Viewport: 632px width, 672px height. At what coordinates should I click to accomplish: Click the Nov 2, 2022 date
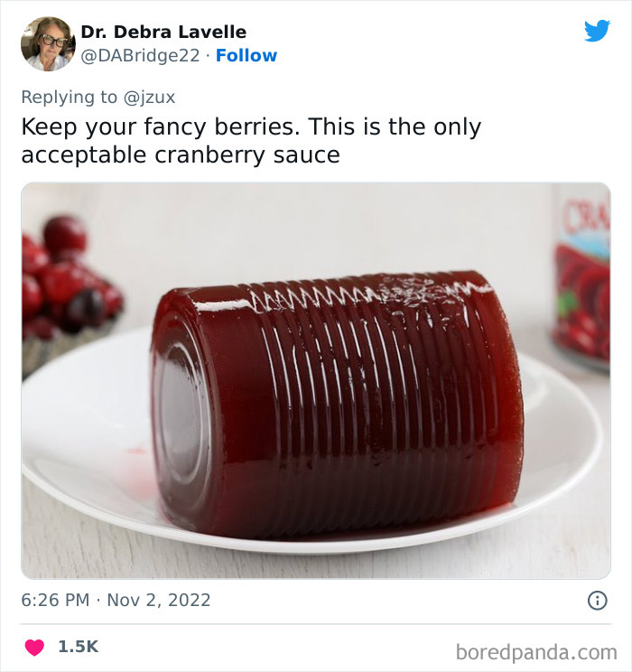click(159, 600)
